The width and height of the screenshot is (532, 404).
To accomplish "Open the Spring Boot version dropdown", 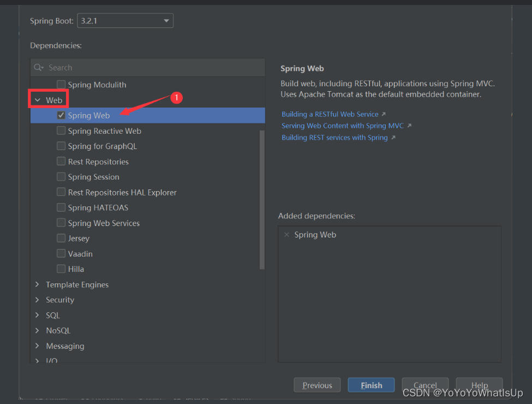I will (125, 21).
